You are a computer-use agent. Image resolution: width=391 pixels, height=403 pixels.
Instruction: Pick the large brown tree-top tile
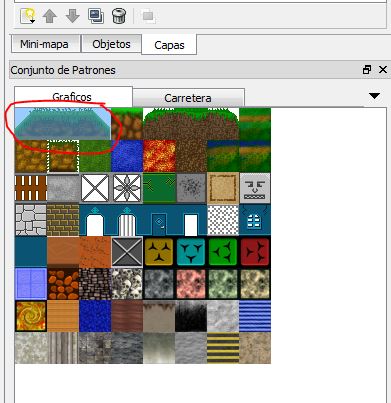point(191,124)
